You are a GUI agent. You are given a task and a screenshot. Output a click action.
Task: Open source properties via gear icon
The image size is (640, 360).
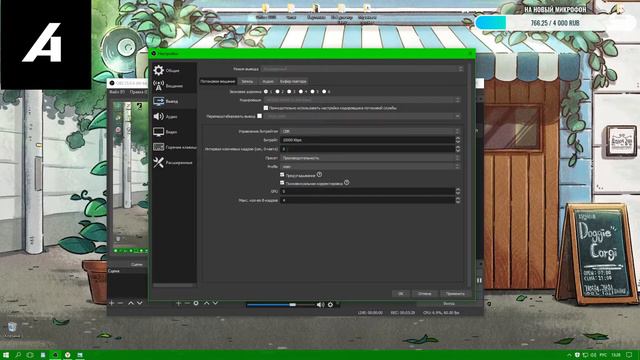click(x=196, y=303)
